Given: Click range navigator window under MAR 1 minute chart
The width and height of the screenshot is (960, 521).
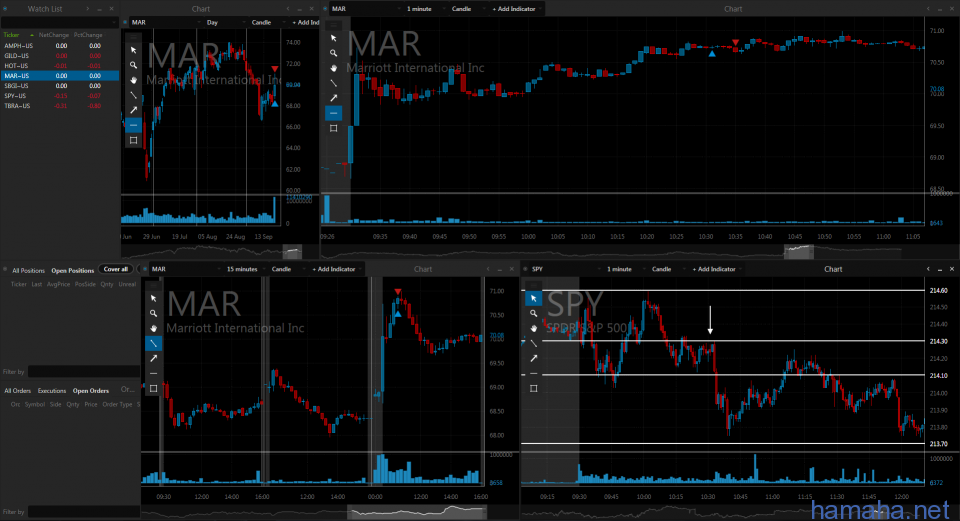Looking at the screenshot, I should (x=799, y=251).
